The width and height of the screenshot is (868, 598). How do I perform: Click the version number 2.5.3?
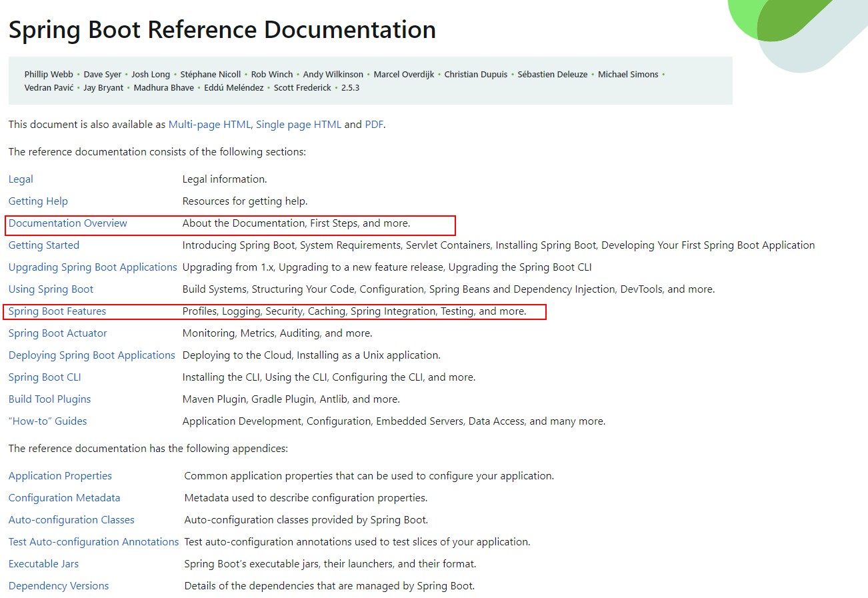coord(351,88)
